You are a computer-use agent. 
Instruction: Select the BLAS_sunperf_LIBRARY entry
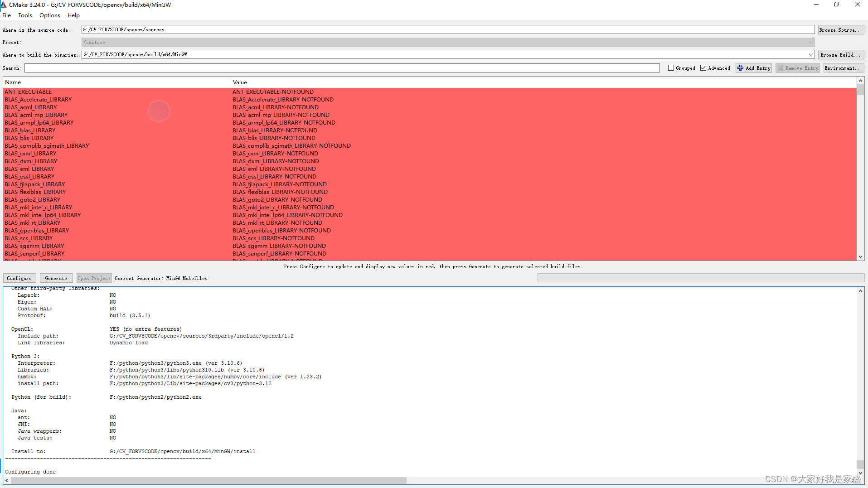[34, 253]
